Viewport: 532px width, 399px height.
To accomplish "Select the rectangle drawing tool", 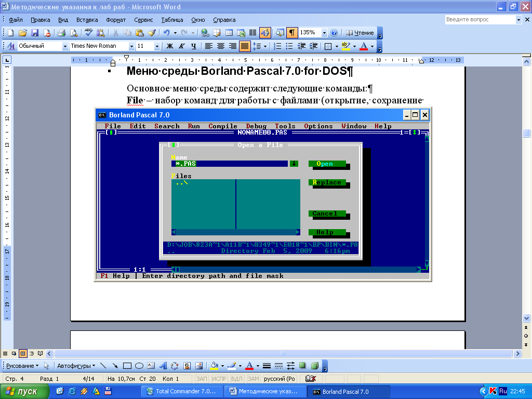I will click(x=127, y=366).
